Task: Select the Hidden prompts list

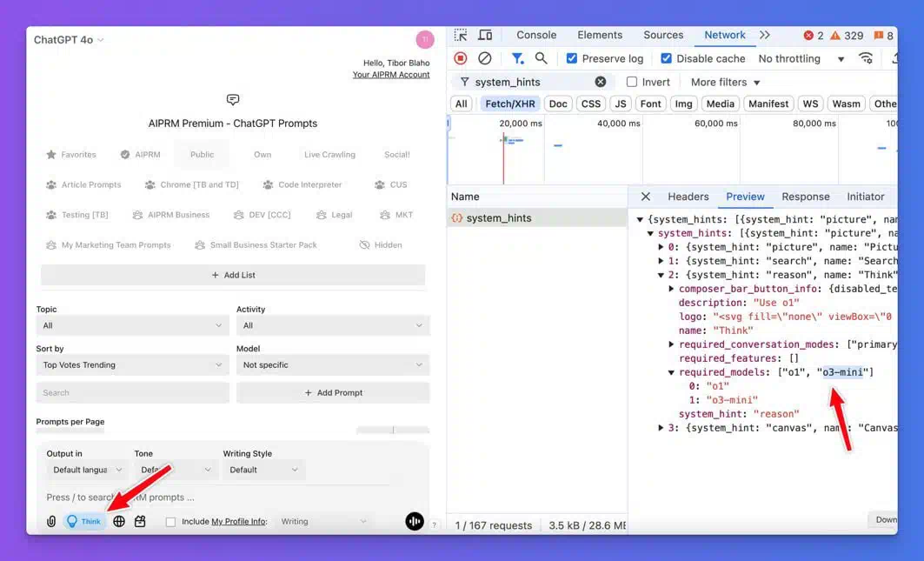Action: pyautogui.click(x=381, y=244)
